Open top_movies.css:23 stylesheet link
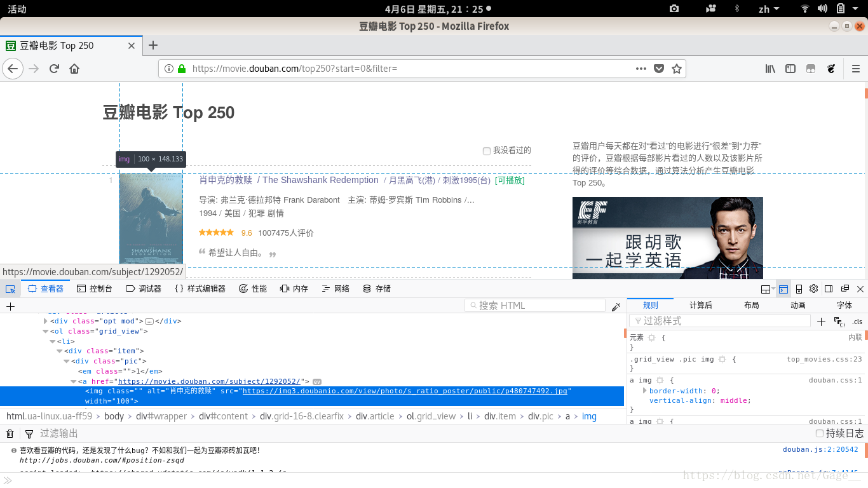 pyautogui.click(x=824, y=360)
